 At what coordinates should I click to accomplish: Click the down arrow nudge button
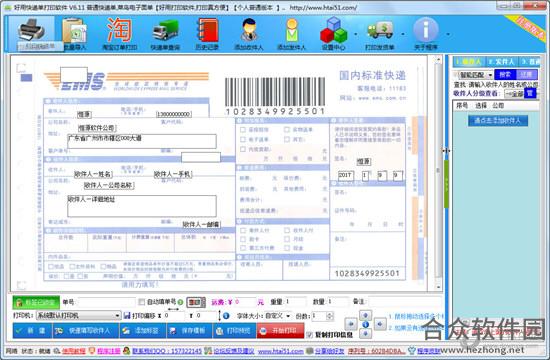[x=365, y=333]
